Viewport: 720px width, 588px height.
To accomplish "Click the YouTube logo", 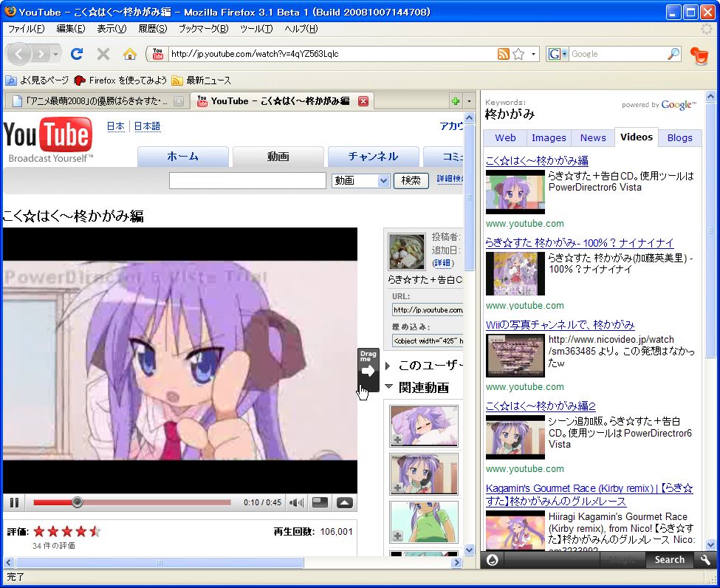I will pyautogui.click(x=48, y=140).
